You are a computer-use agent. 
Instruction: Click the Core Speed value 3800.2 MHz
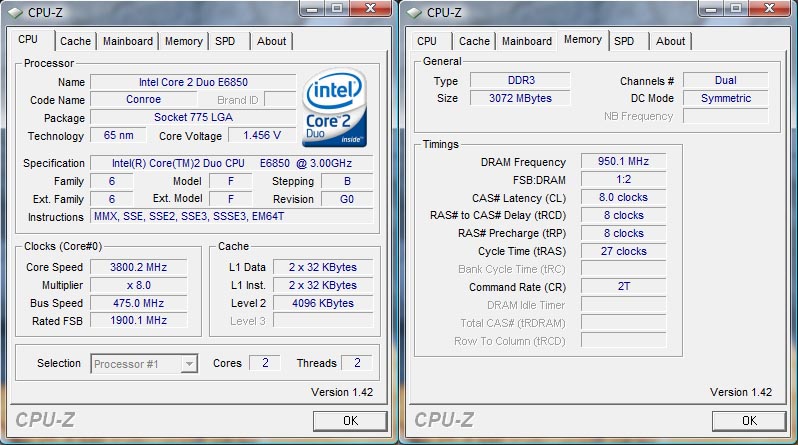point(138,267)
